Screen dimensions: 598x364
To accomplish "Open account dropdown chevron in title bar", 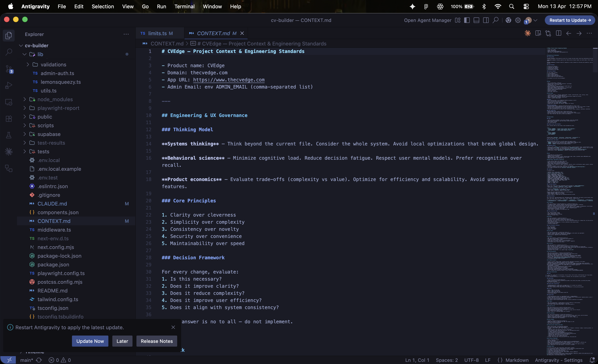I will click(535, 20).
